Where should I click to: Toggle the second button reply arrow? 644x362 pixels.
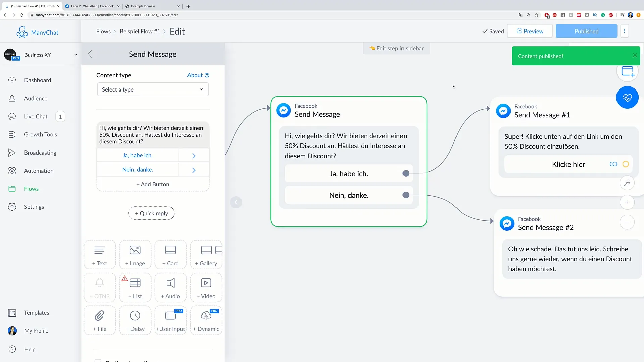pyautogui.click(x=194, y=169)
